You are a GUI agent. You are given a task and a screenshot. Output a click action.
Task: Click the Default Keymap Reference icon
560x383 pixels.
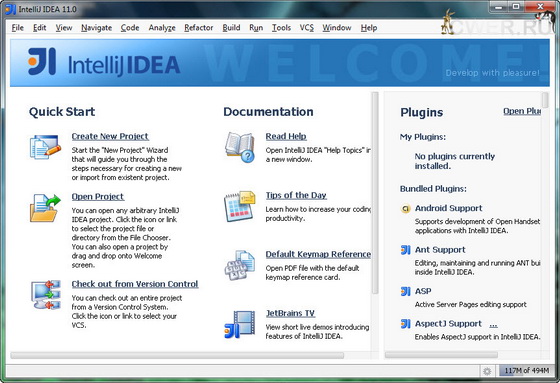point(240,266)
